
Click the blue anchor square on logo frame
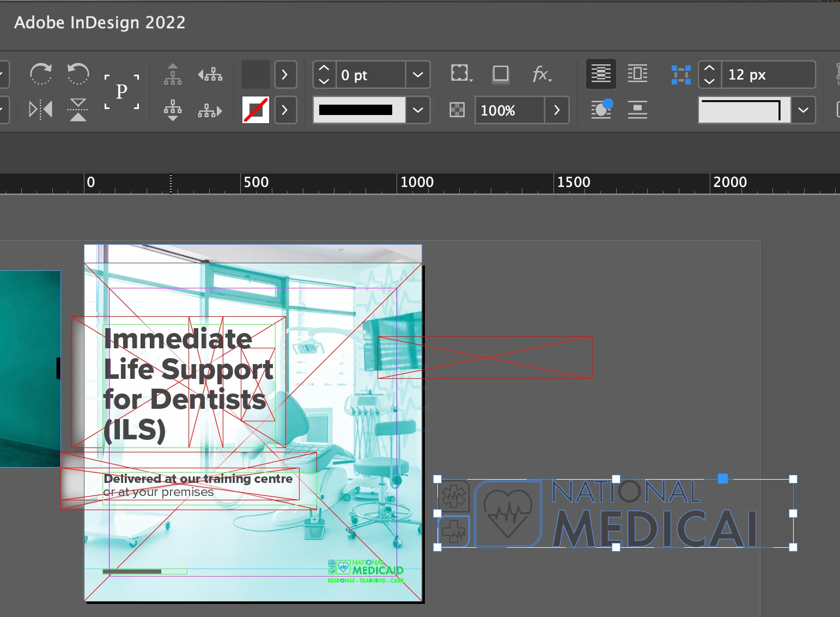tap(723, 479)
